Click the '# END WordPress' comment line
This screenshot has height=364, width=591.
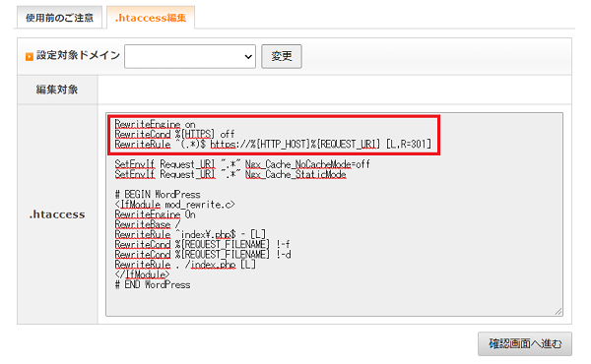[153, 284]
